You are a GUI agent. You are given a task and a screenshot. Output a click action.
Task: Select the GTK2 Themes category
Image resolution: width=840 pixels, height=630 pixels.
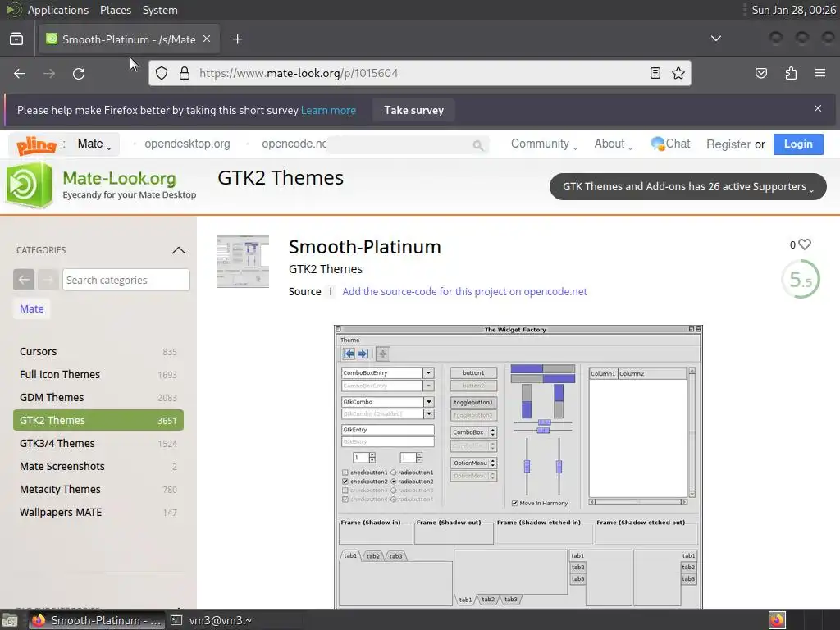[x=98, y=421]
